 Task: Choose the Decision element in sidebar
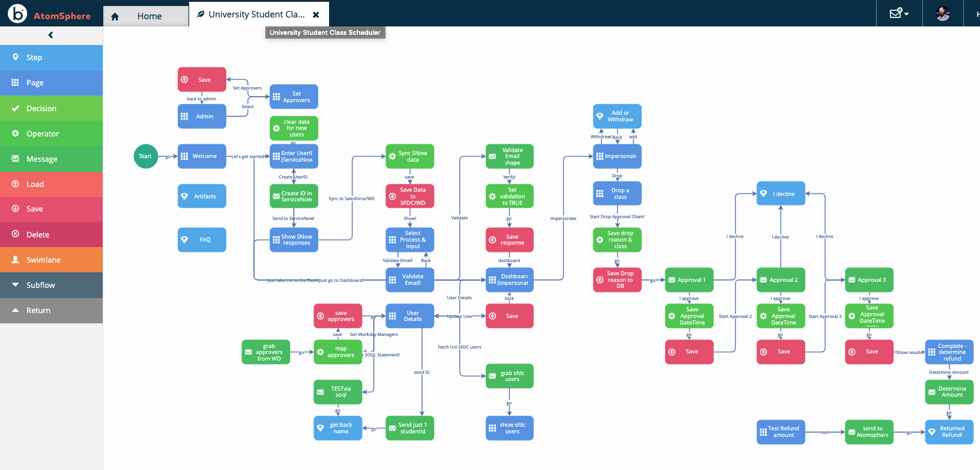point(51,109)
